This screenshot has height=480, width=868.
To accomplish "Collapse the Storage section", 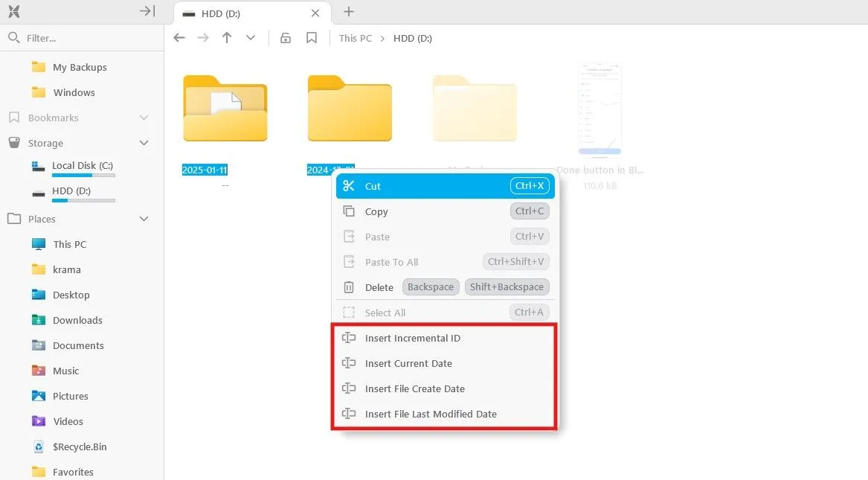I will tap(144, 143).
